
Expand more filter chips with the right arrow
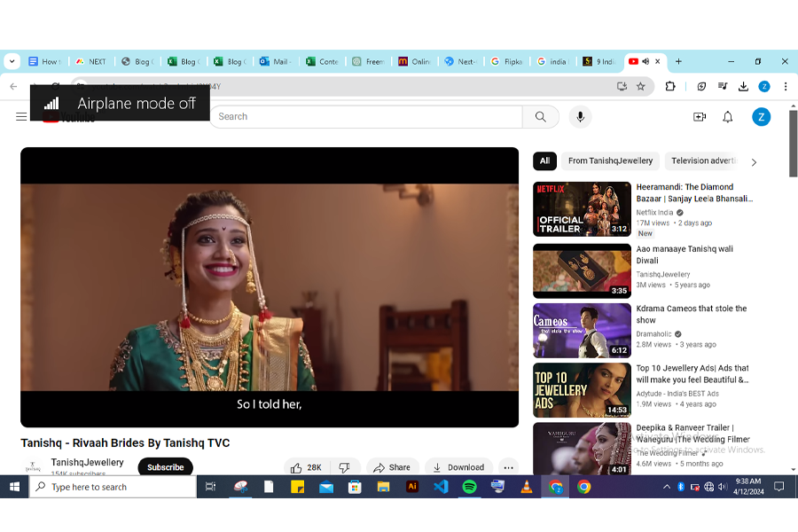click(x=754, y=161)
